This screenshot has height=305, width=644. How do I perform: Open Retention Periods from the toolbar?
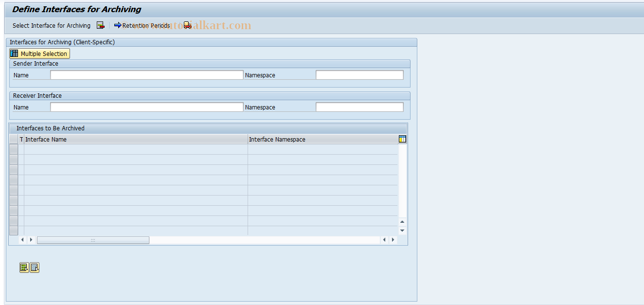pos(142,25)
